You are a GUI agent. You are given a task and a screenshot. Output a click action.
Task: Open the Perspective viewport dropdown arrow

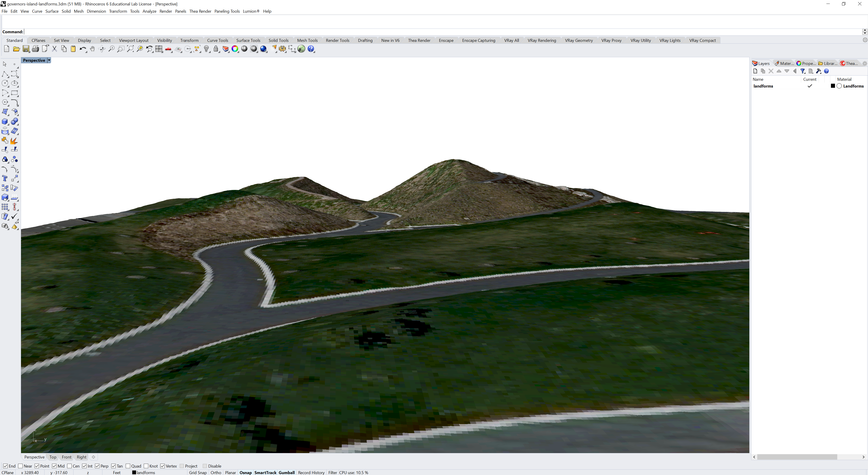(x=49, y=60)
